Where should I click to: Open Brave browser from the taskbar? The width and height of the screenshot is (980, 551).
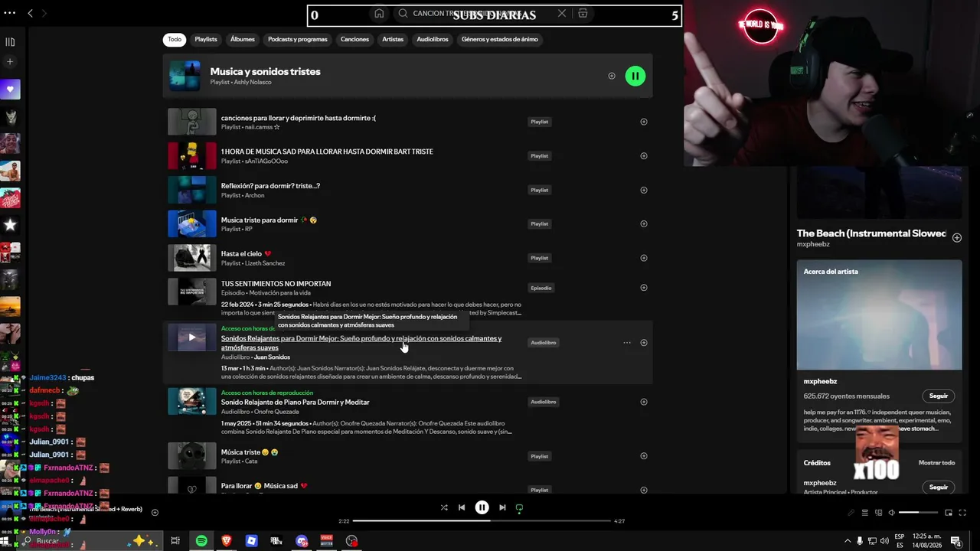[227, 541]
